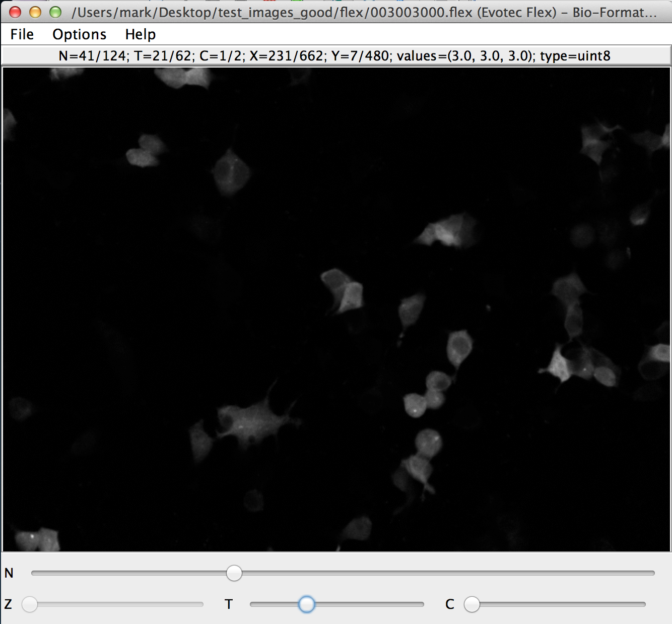
Task: Click the N label beside the slider
Action: coord(9,573)
